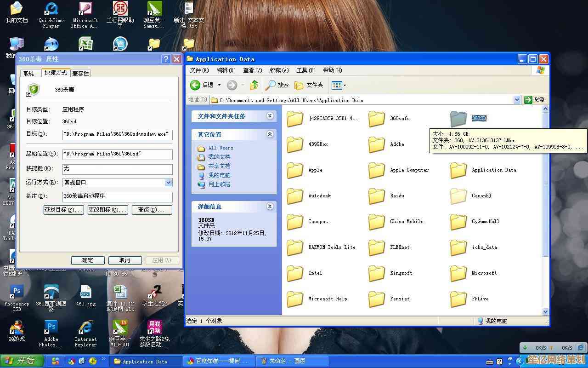Collapse the details info panel
This screenshot has width=588, height=368.
[270, 207]
